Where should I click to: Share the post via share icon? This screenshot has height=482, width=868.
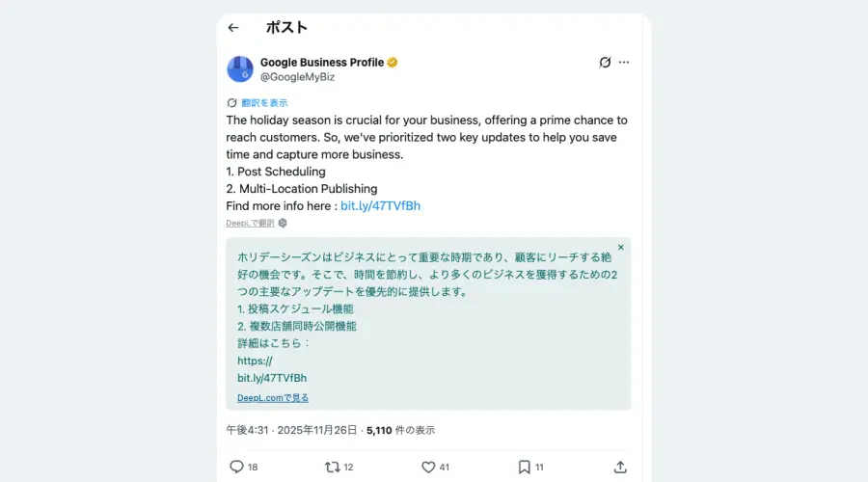tap(620, 467)
